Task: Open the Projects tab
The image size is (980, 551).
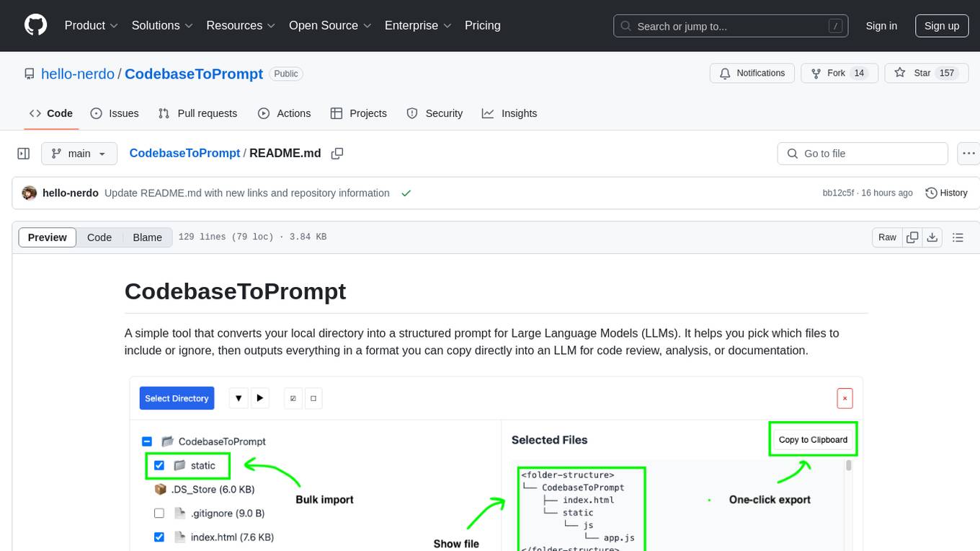Action: click(x=358, y=113)
